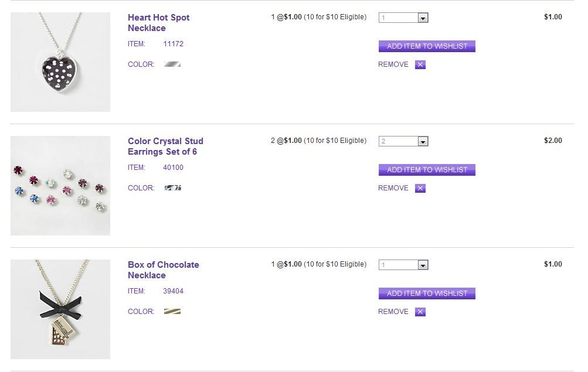
Task: Add Heart Hot Spot Necklace to wishlist
Action: click(x=427, y=46)
